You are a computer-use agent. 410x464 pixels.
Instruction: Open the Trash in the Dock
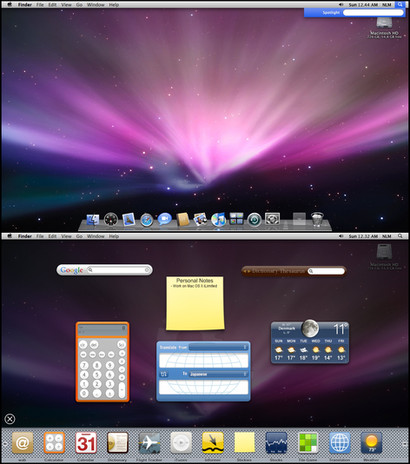(x=317, y=219)
